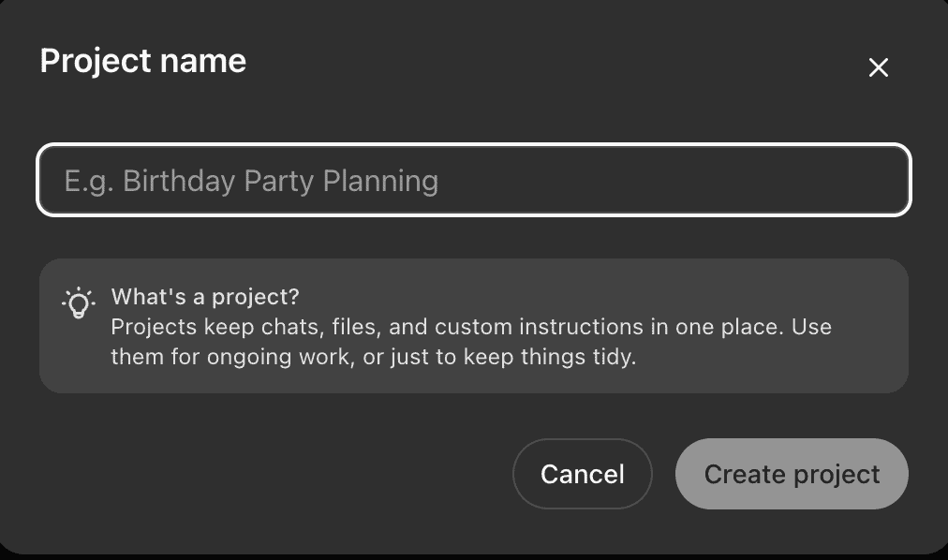Viewport: 948px width, 560px height.
Task: Choose Cancel next to Create project
Action: tap(582, 474)
